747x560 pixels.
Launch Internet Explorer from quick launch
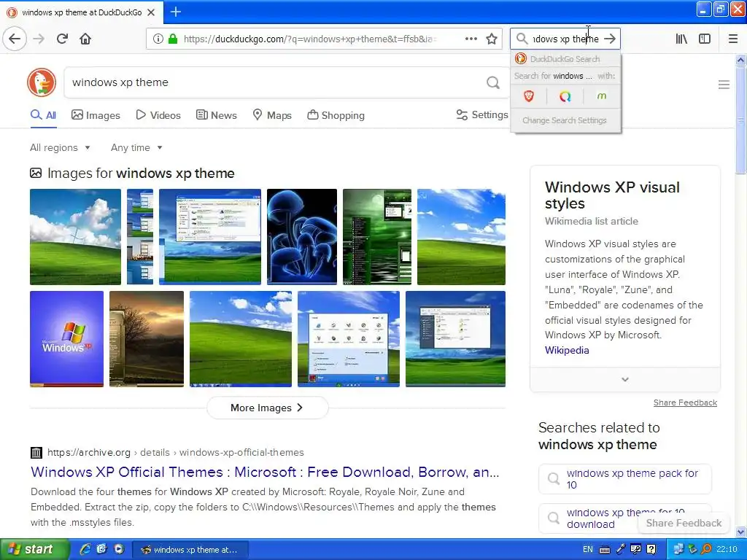pyautogui.click(x=85, y=549)
